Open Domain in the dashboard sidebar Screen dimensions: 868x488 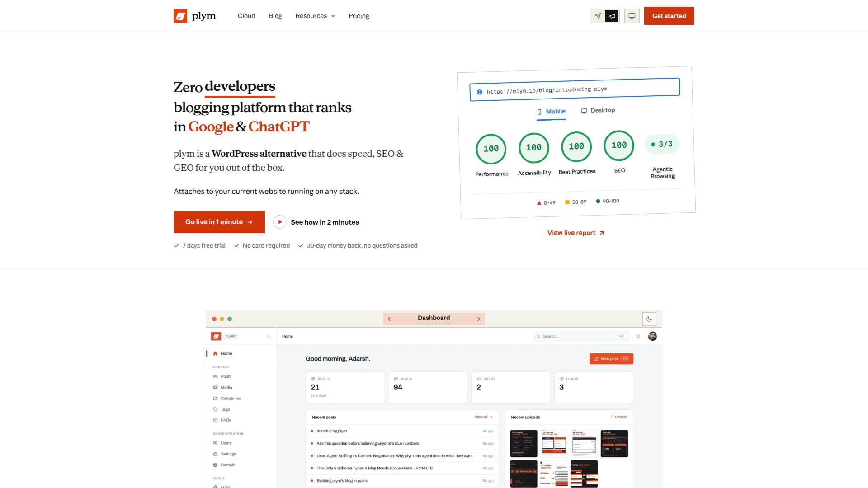(x=224, y=465)
